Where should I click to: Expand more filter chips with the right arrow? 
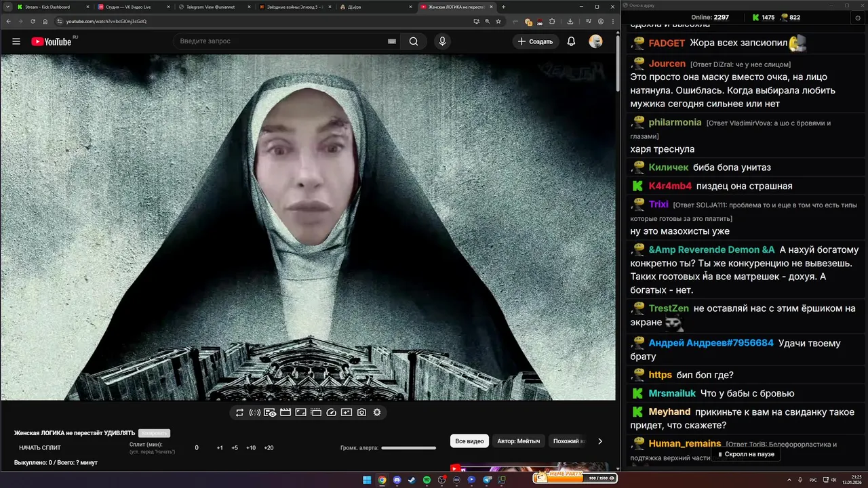click(599, 441)
